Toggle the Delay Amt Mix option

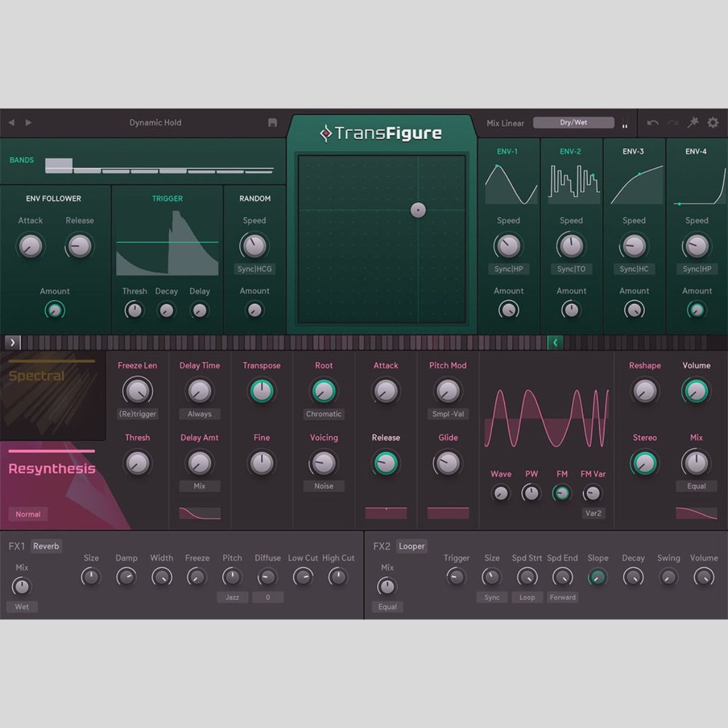click(200, 486)
